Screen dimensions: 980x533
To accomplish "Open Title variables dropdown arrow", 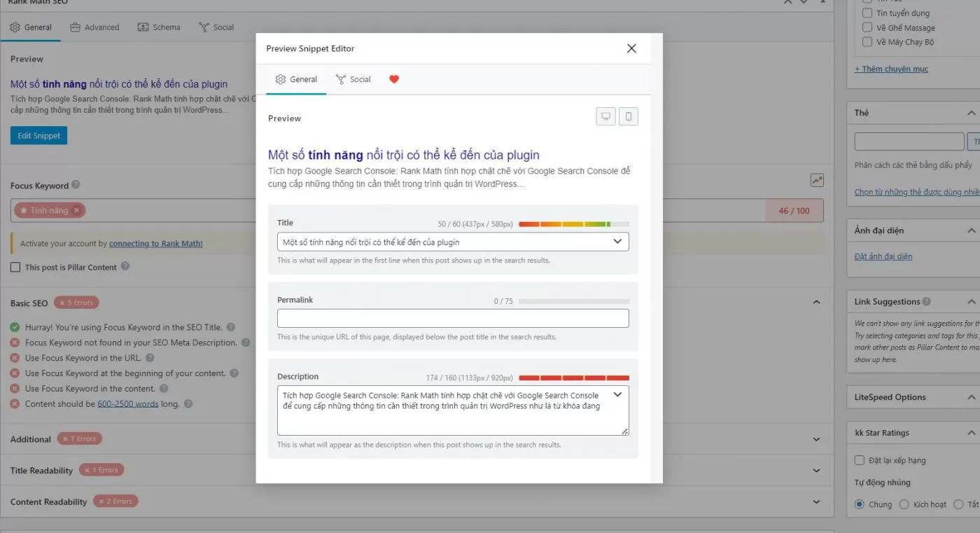I will pos(617,242).
